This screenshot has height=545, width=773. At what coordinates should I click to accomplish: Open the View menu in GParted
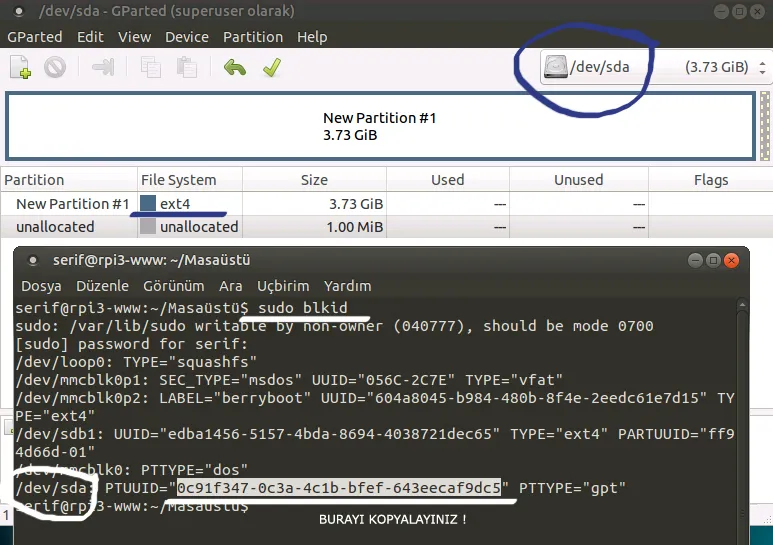(134, 37)
